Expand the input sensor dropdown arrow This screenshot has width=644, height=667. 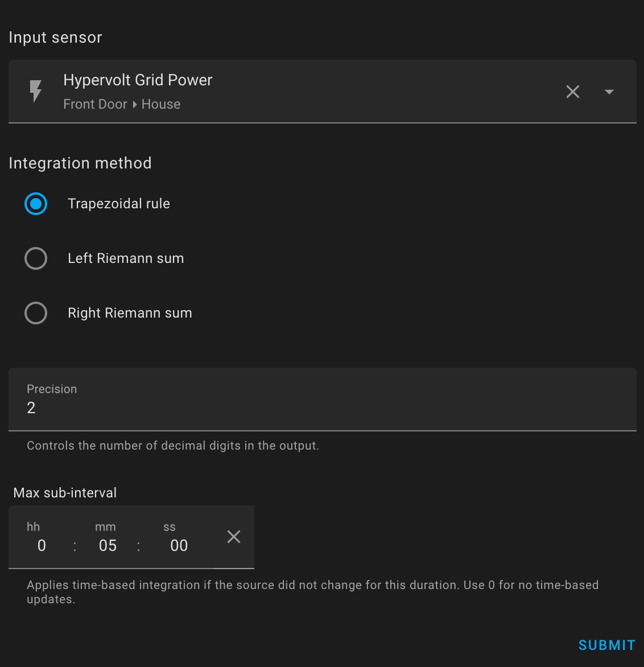click(609, 92)
